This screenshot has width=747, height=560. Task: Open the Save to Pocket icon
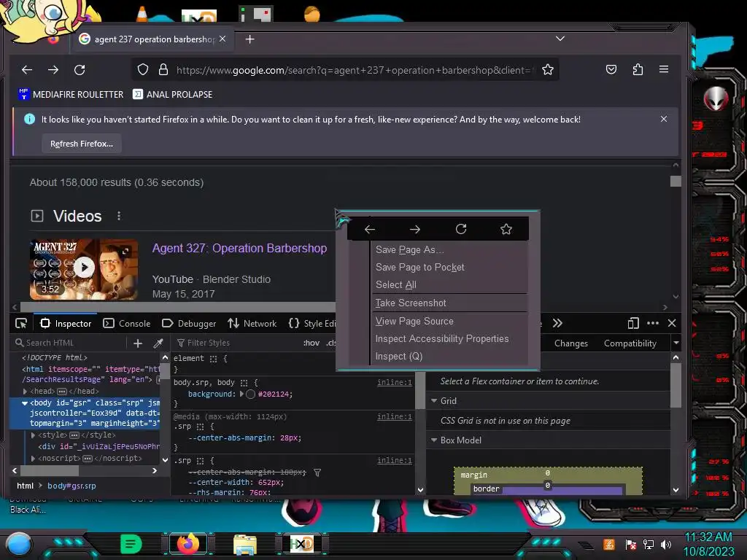611,70
